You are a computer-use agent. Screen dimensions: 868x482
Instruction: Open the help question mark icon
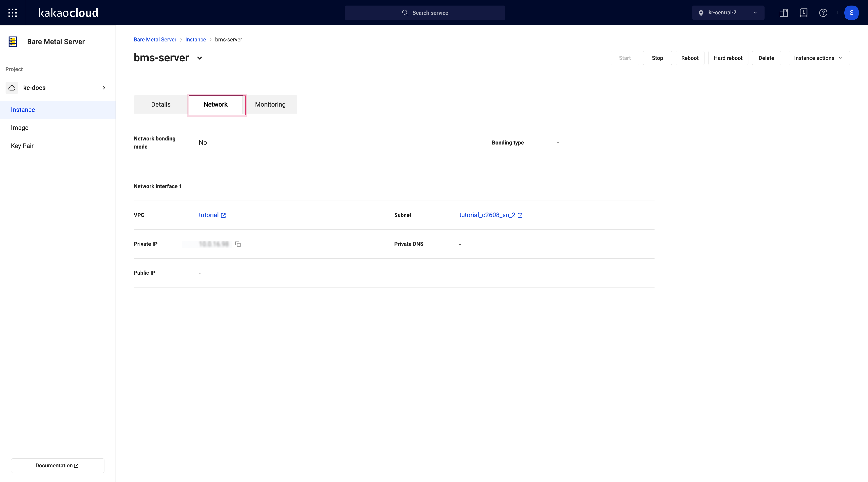pos(823,13)
